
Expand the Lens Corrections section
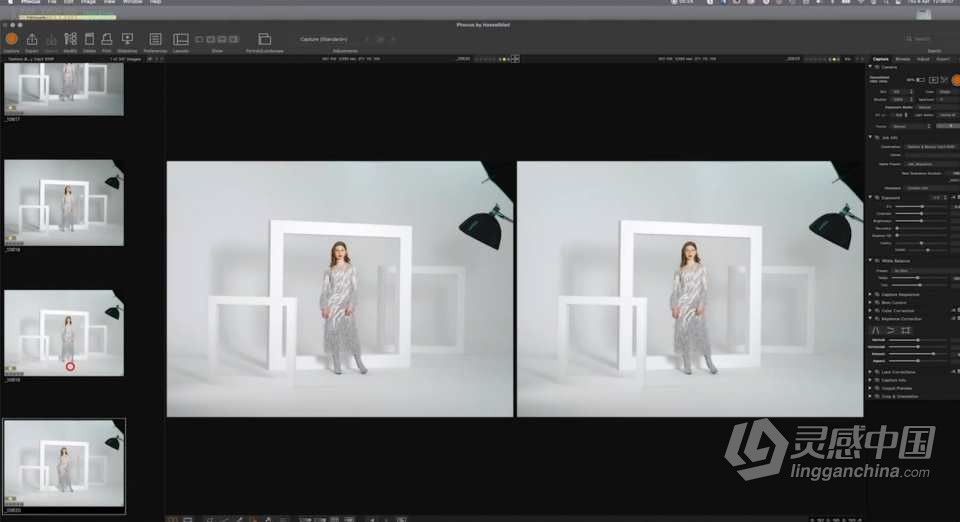tap(871, 371)
